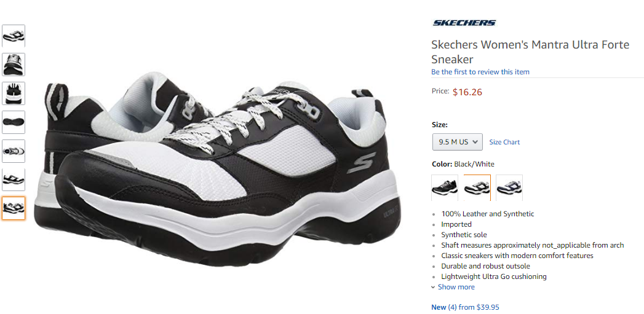Open the second thumbnail showing shoe top
Image resolution: width=644 pixels, height=314 pixels.
[x=14, y=65]
